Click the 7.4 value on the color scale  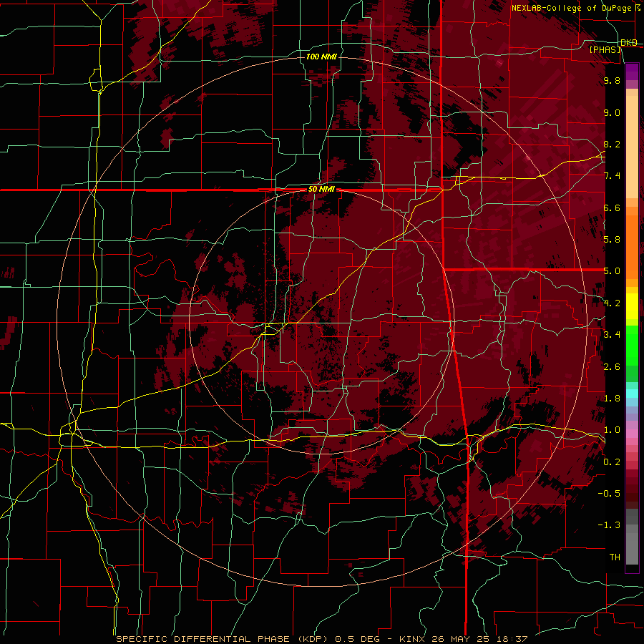[612, 176]
